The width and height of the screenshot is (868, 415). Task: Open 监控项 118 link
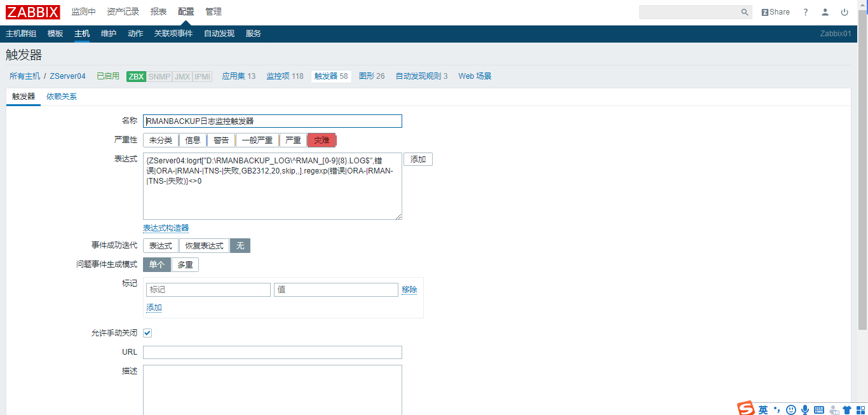tap(285, 76)
